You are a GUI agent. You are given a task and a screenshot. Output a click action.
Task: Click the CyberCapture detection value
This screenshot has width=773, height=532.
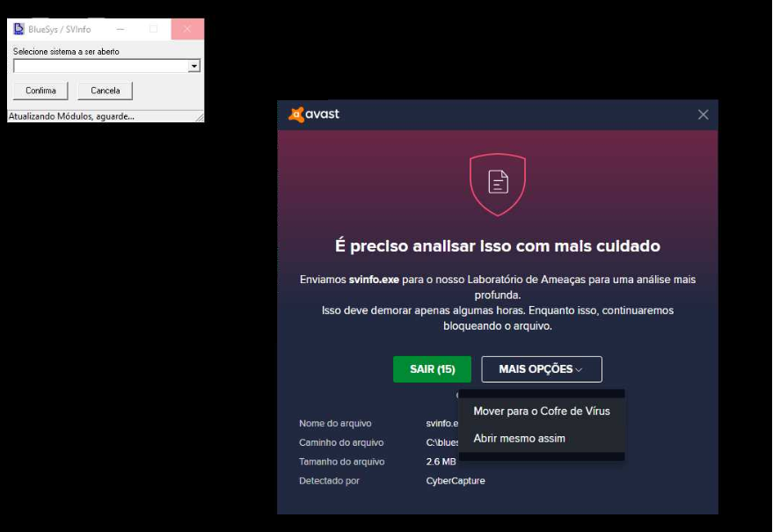coord(455,481)
